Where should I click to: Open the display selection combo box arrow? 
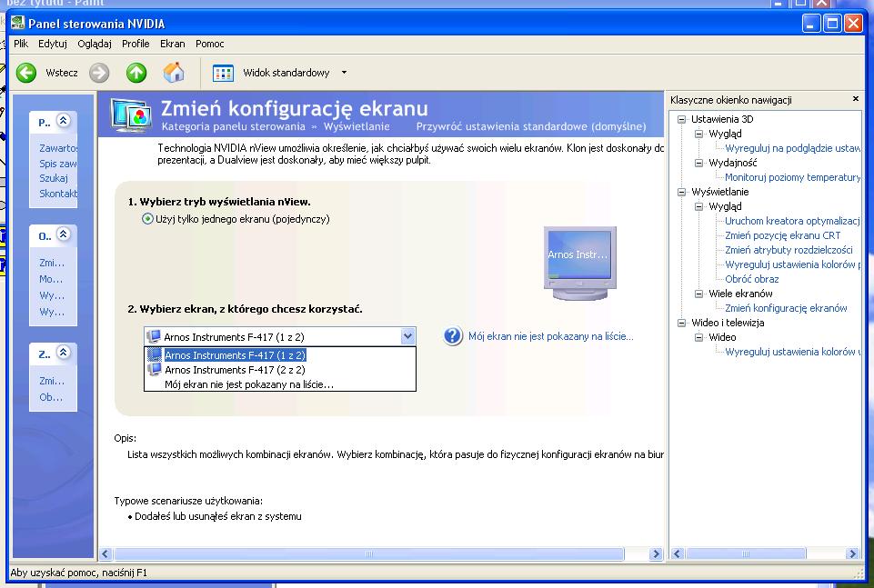407,336
